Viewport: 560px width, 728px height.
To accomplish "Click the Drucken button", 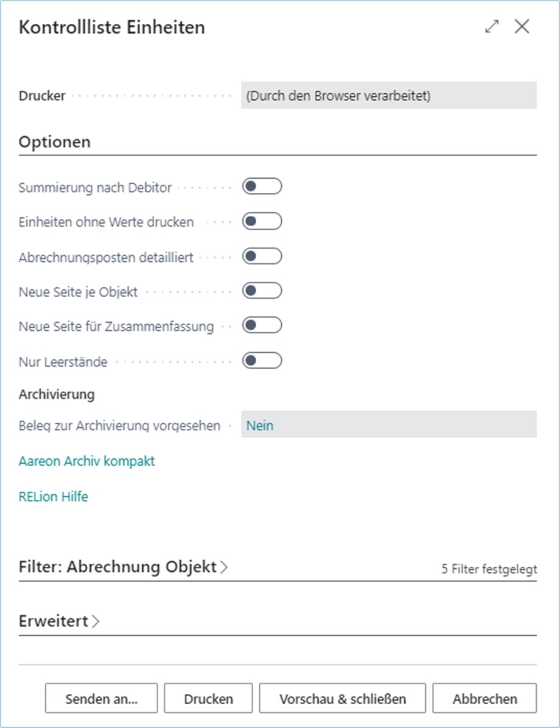I will [x=208, y=698].
